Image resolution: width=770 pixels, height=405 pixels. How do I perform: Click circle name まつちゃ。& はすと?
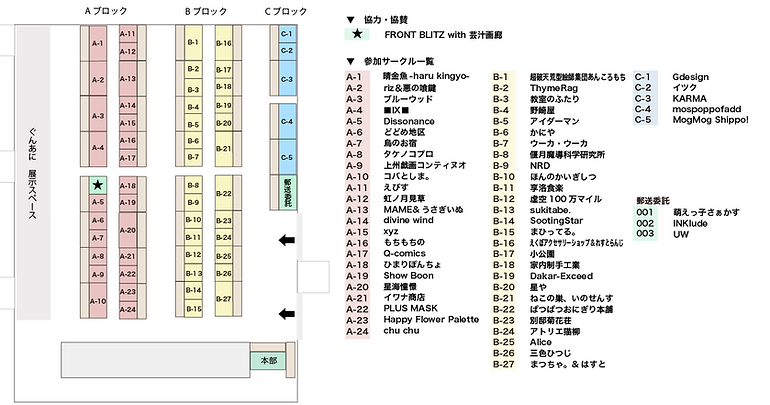[x=567, y=364]
